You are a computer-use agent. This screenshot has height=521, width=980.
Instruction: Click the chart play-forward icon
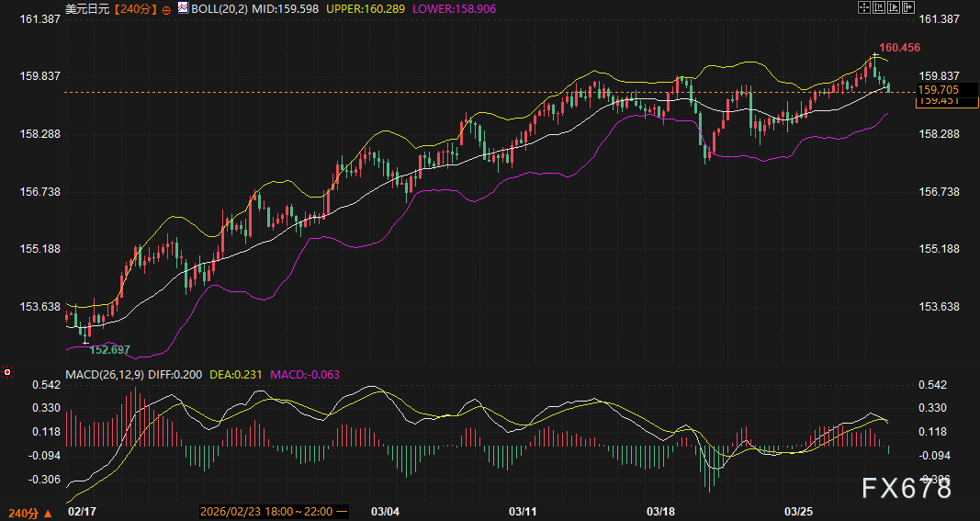pos(894,7)
